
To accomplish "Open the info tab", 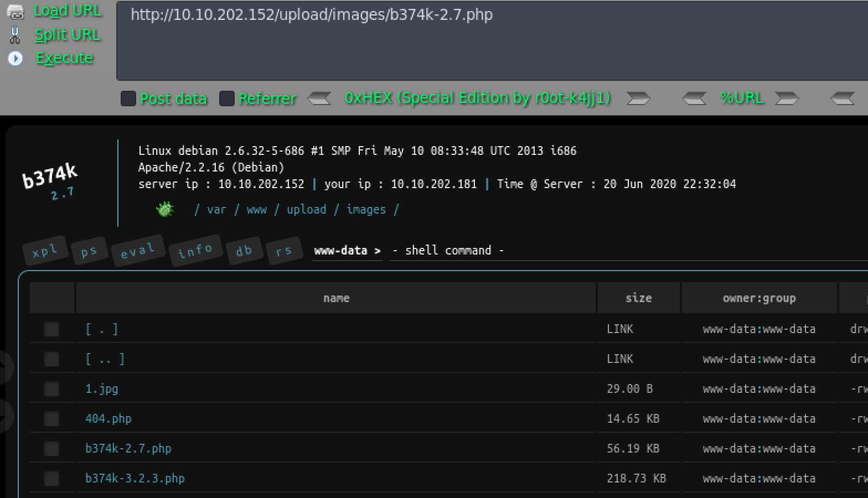I will click(195, 251).
